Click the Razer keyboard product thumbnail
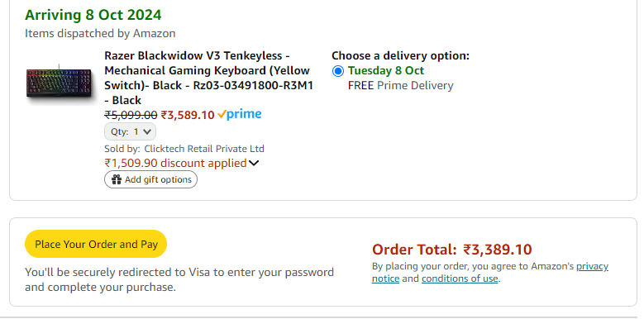The image size is (644, 319). coord(60,82)
